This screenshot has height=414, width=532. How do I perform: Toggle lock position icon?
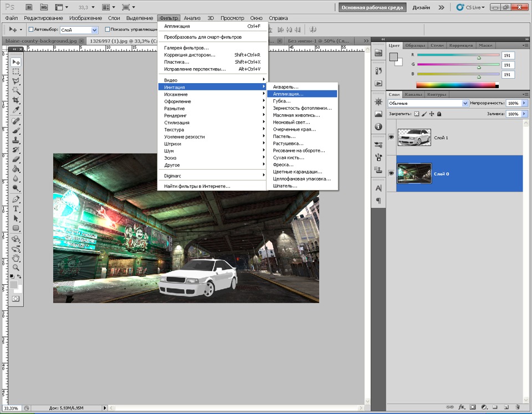[x=432, y=114]
